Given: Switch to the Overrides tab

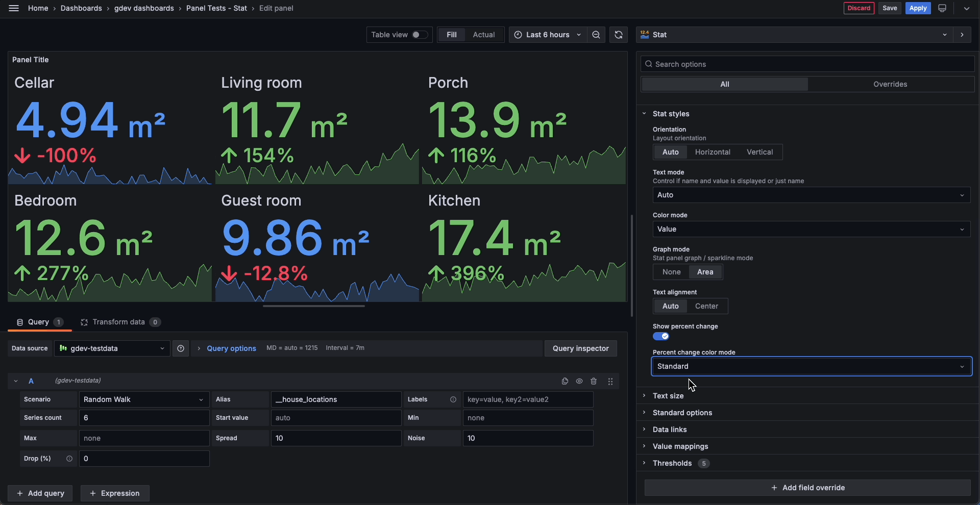Looking at the screenshot, I should point(890,84).
